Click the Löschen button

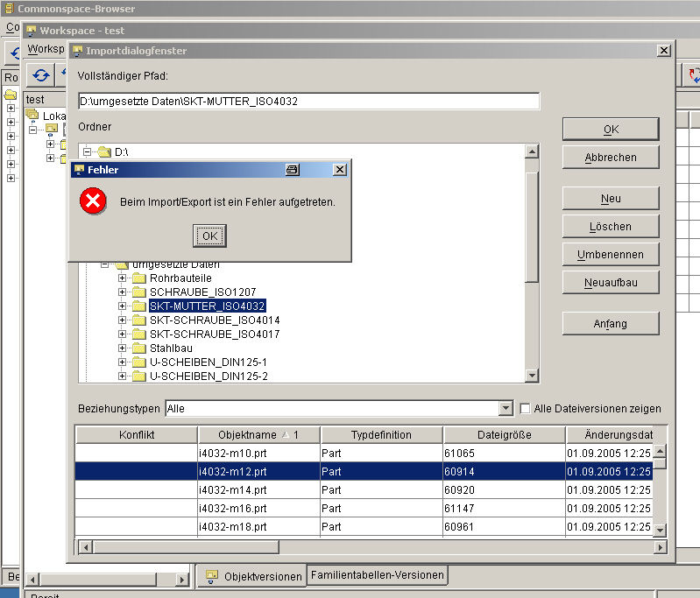point(611,227)
